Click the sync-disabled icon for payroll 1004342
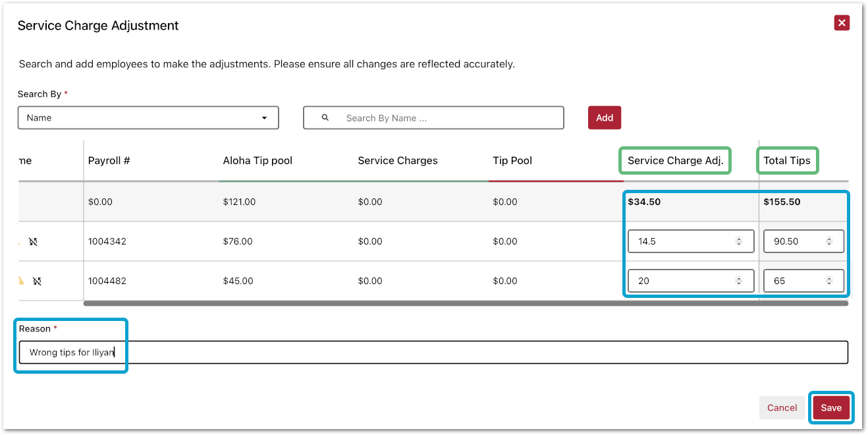Viewport: 868px width, 435px height. 34,242
